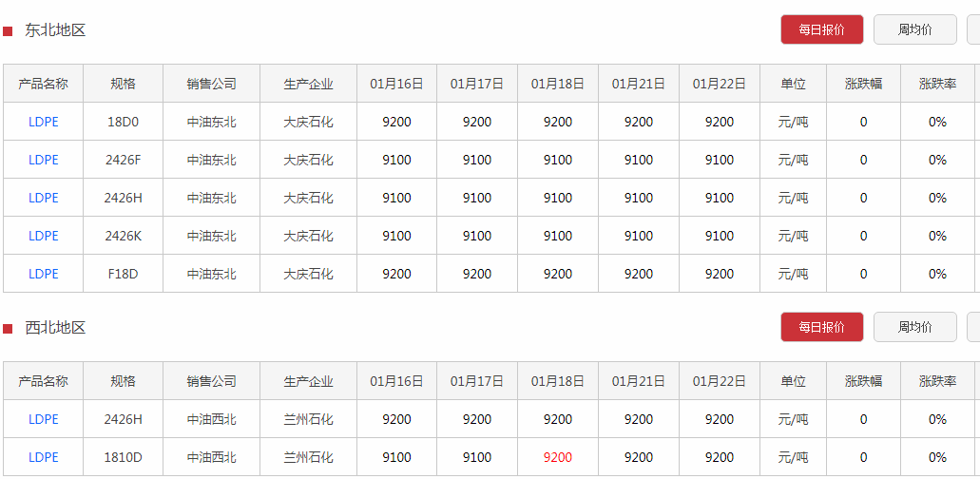
Task: Click 涨跌幅 header in 东北地区 table
Action: (x=863, y=84)
